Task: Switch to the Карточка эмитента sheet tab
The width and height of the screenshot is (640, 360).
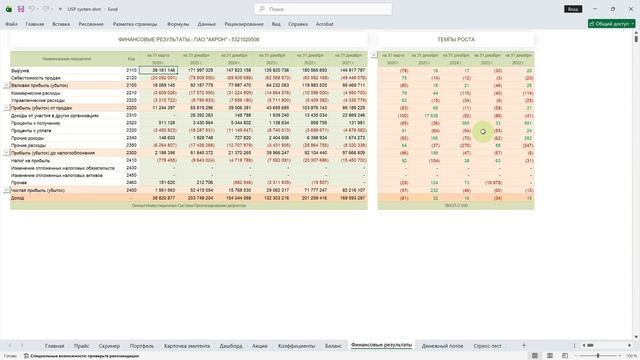Action: (x=187, y=346)
